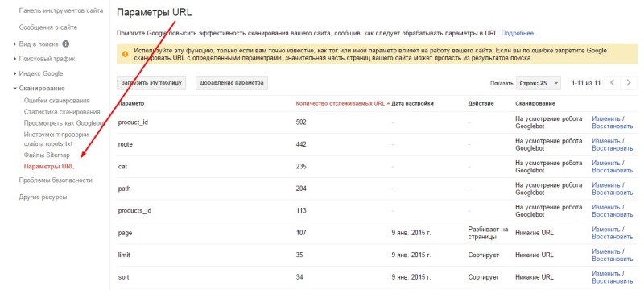Select the product_id parameter cell
The image size is (644, 290).
(133, 122)
